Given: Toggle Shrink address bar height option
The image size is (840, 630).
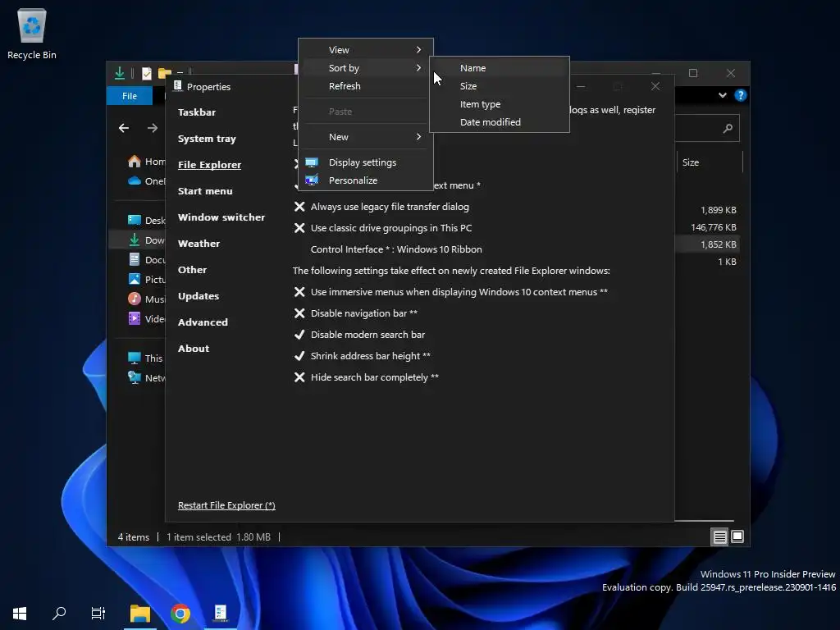Looking at the screenshot, I should click(x=362, y=356).
